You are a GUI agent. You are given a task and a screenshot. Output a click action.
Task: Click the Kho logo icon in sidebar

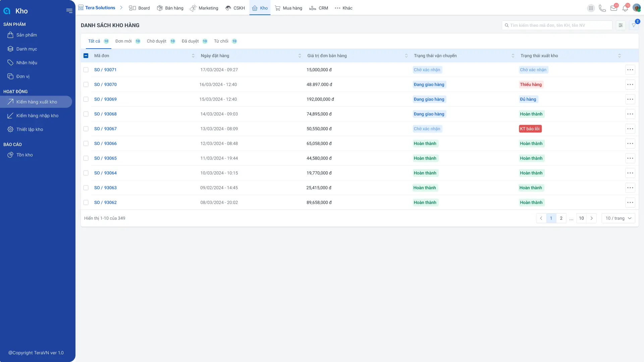pos(7,11)
